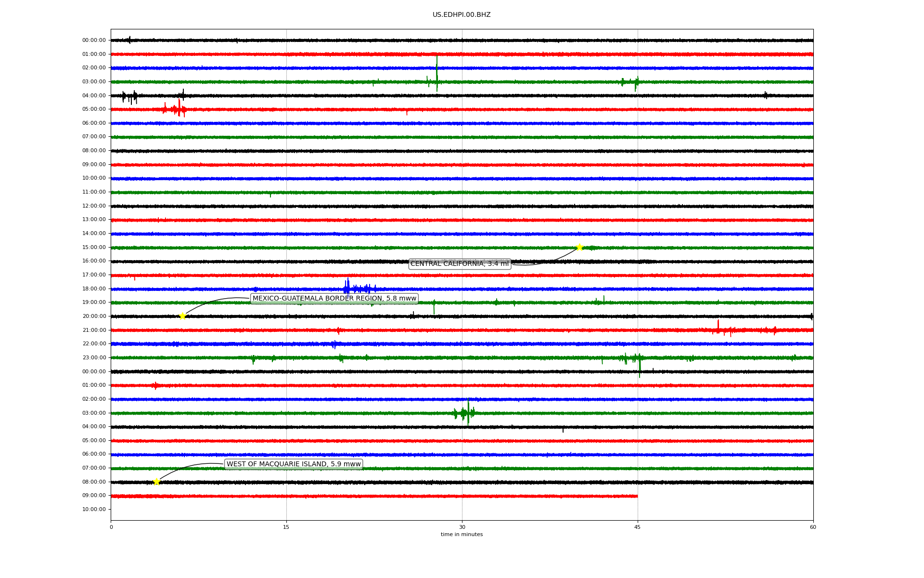Click the 45-minute x-axis tick label
The height and width of the screenshot is (578, 924).
click(637, 527)
